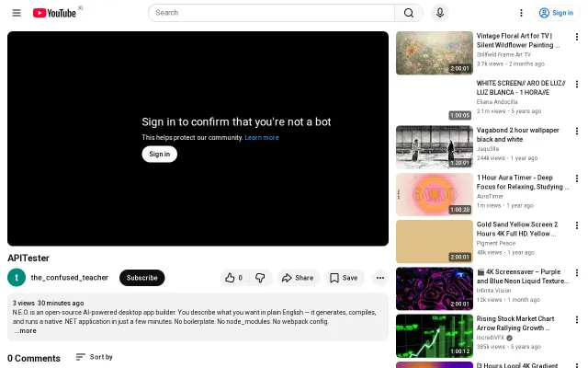Viewport: 588px width, 368px height.
Task: Dislike the APITester video
Action: coord(260,278)
